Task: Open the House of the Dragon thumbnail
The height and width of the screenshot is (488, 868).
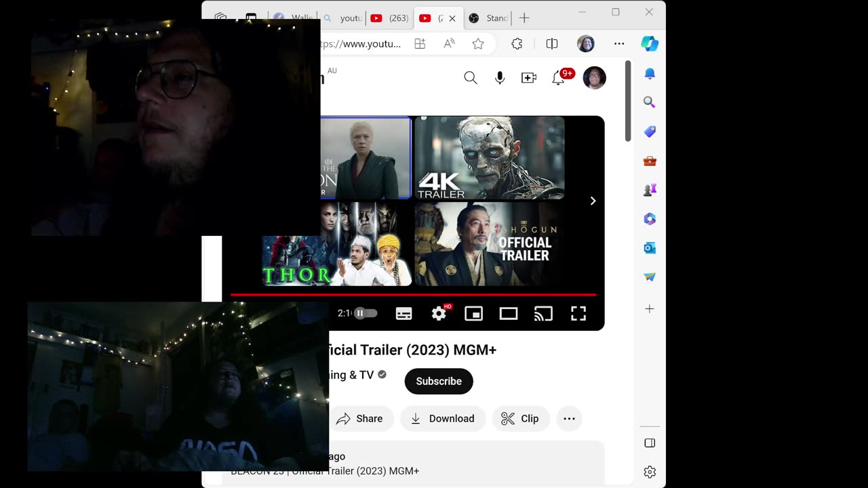Action: [366, 157]
